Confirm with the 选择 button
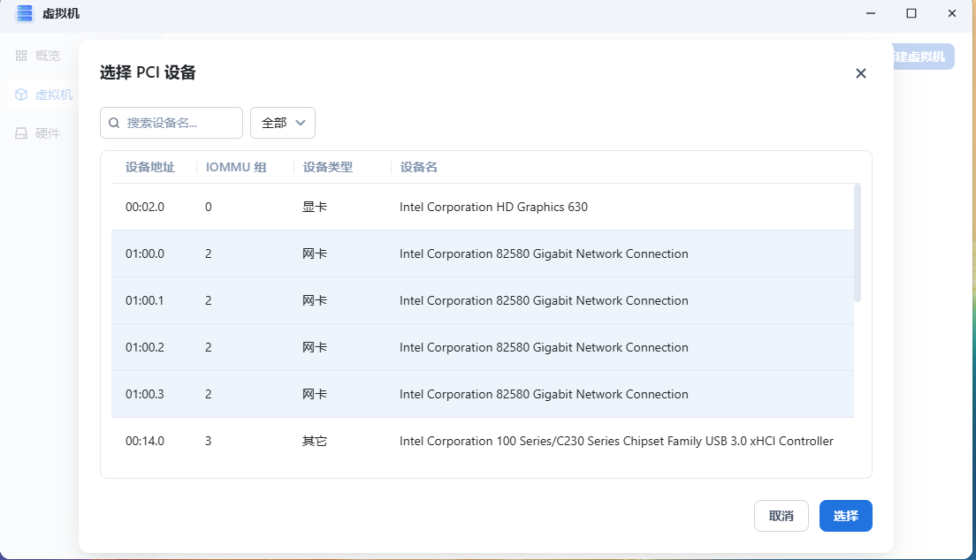 pyautogui.click(x=846, y=516)
